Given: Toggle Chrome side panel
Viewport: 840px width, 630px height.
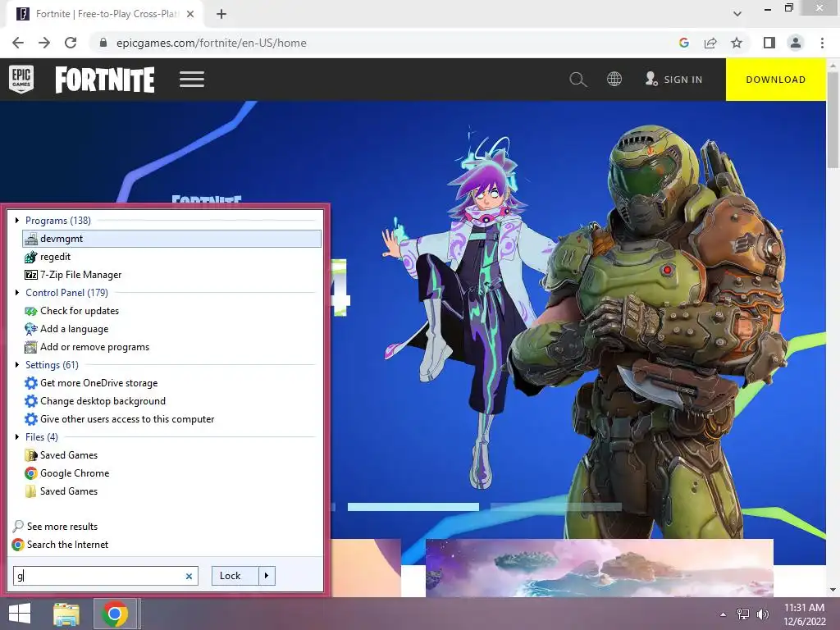Looking at the screenshot, I should tap(769, 43).
